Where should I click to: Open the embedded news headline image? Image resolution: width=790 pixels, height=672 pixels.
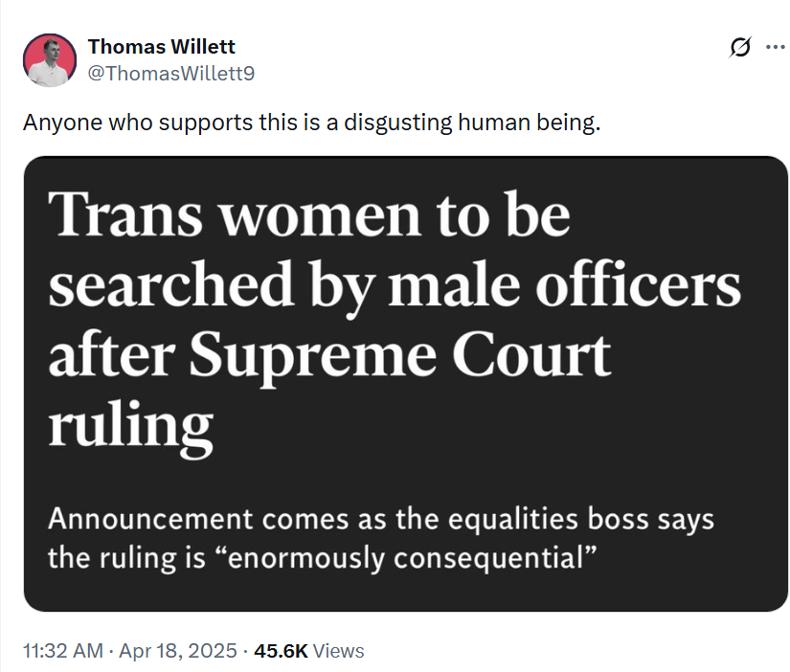405,383
